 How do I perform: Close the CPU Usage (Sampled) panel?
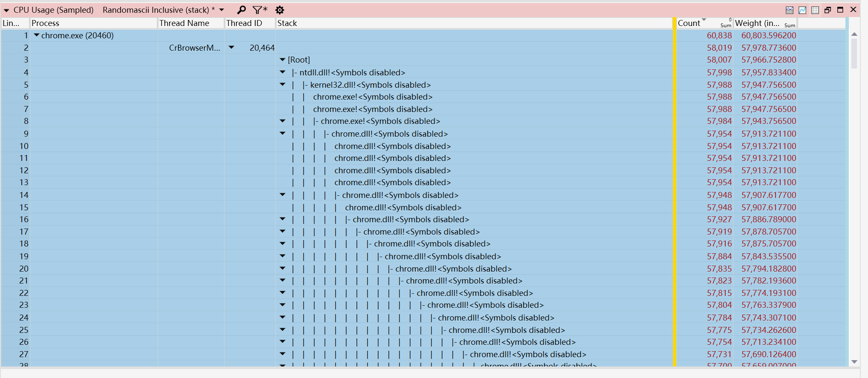point(853,9)
